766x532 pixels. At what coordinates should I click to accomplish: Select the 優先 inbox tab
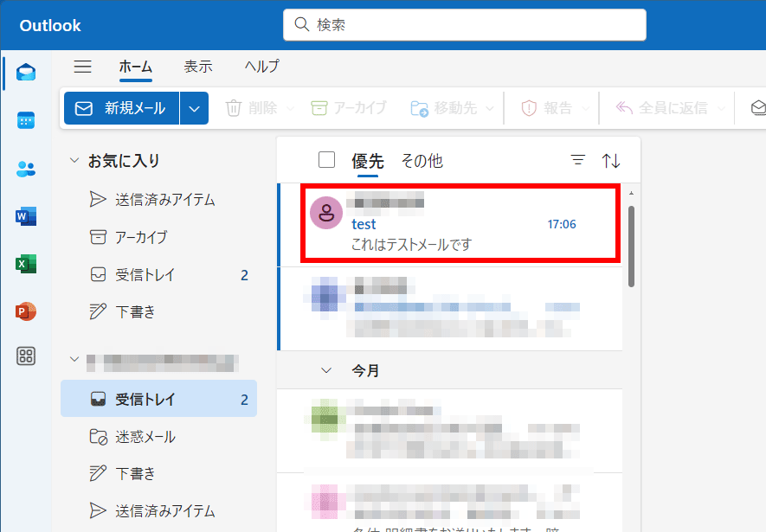[367, 161]
